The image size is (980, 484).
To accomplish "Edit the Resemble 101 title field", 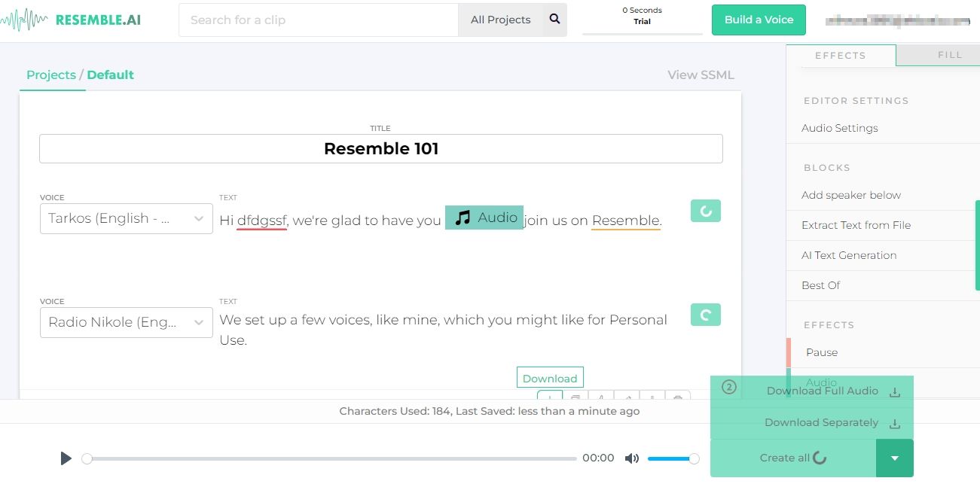I will click(x=381, y=148).
